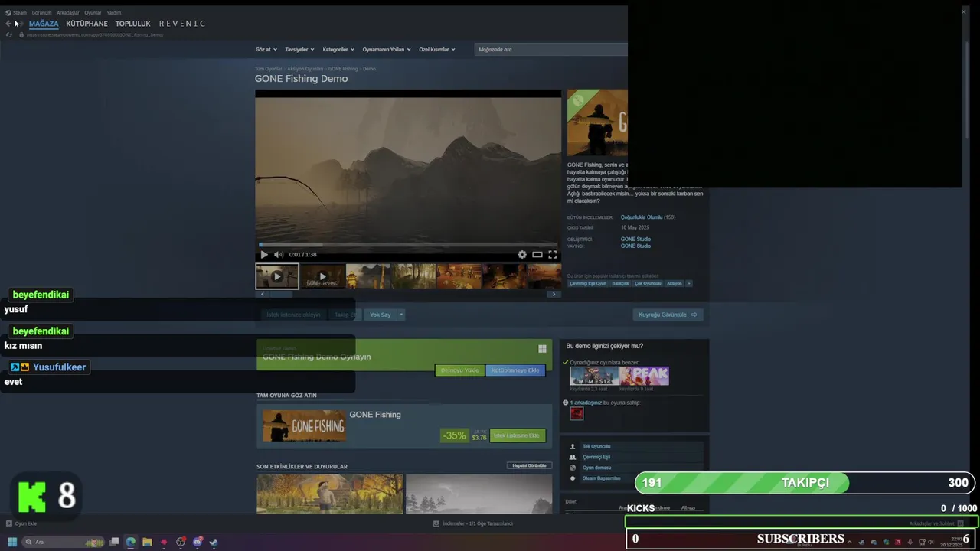Screen dimensions: 980x551
Task: Select the Aksiyon tag
Action: 674,283
